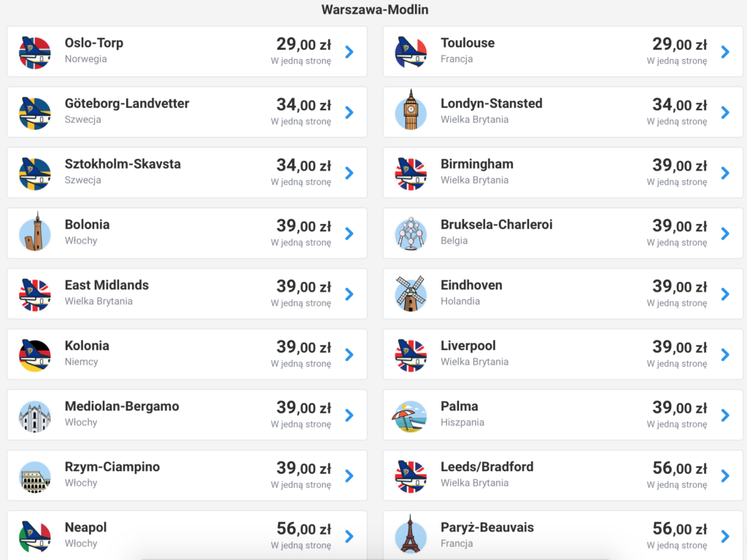Viewport: 747px width, 560px height.
Task: Click the Warszawa-Modlin heading
Action: click(x=375, y=10)
